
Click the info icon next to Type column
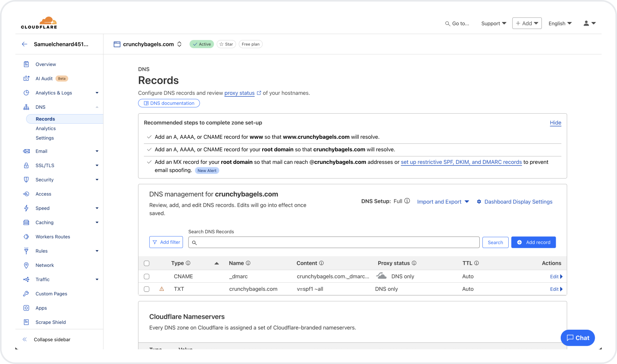click(x=188, y=263)
